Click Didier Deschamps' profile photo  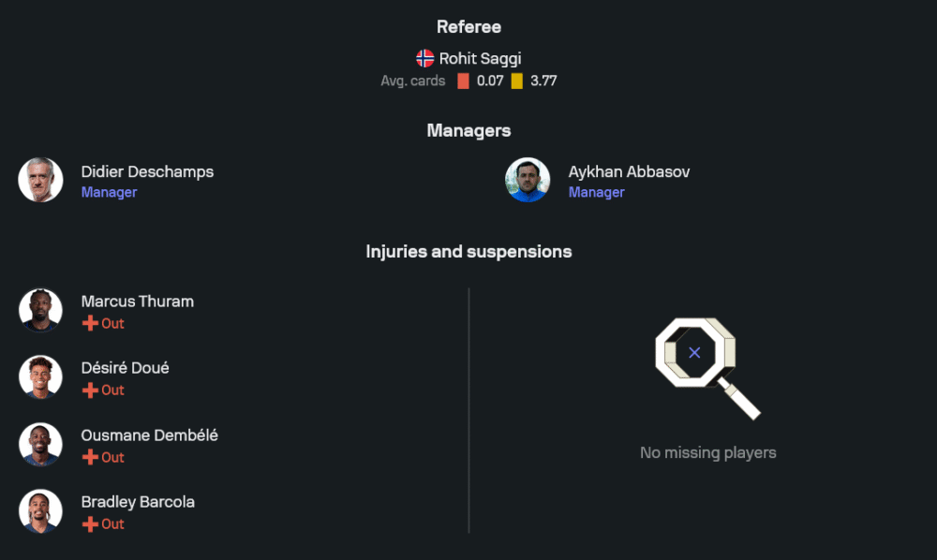pyautogui.click(x=40, y=180)
